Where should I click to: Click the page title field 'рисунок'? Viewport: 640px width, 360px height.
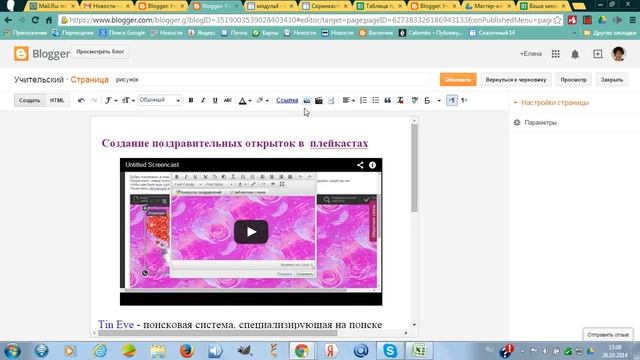(271, 80)
